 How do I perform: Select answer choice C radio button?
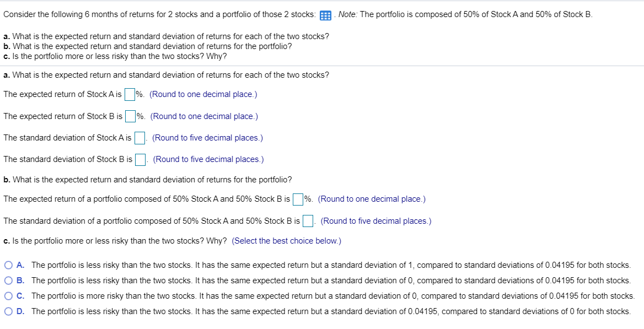coord(9,296)
